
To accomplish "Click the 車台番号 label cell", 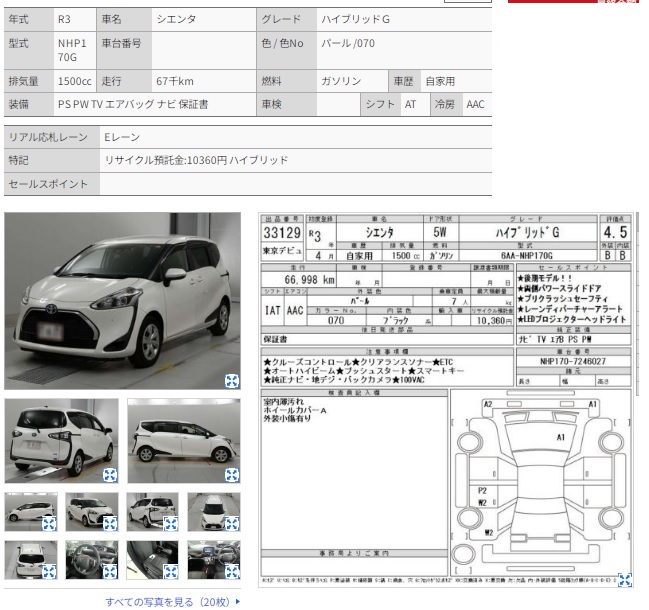I will [x=124, y=50].
